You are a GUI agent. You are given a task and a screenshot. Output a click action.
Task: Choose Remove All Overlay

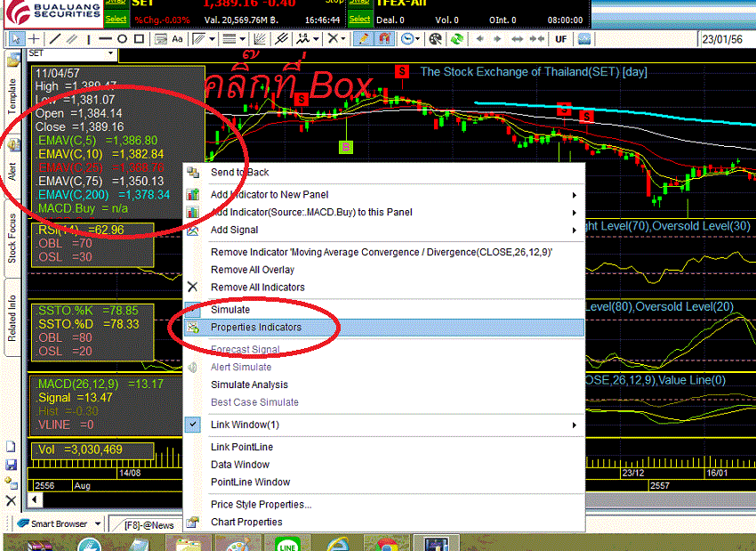pyautogui.click(x=384, y=270)
